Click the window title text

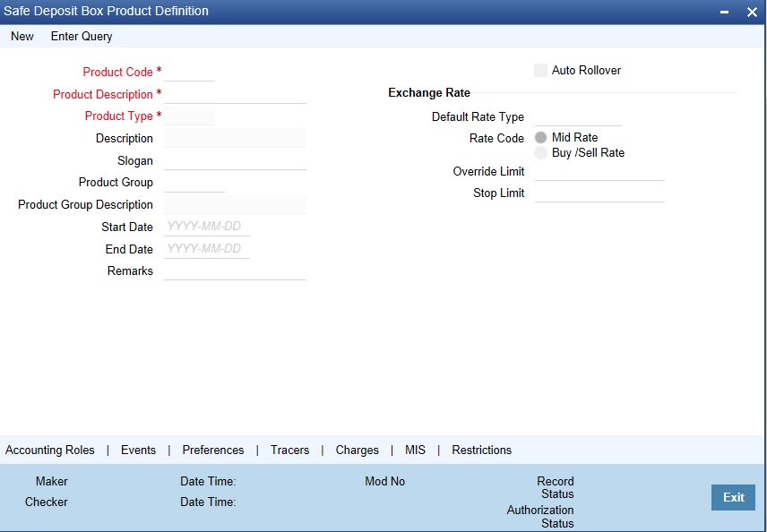(x=106, y=11)
